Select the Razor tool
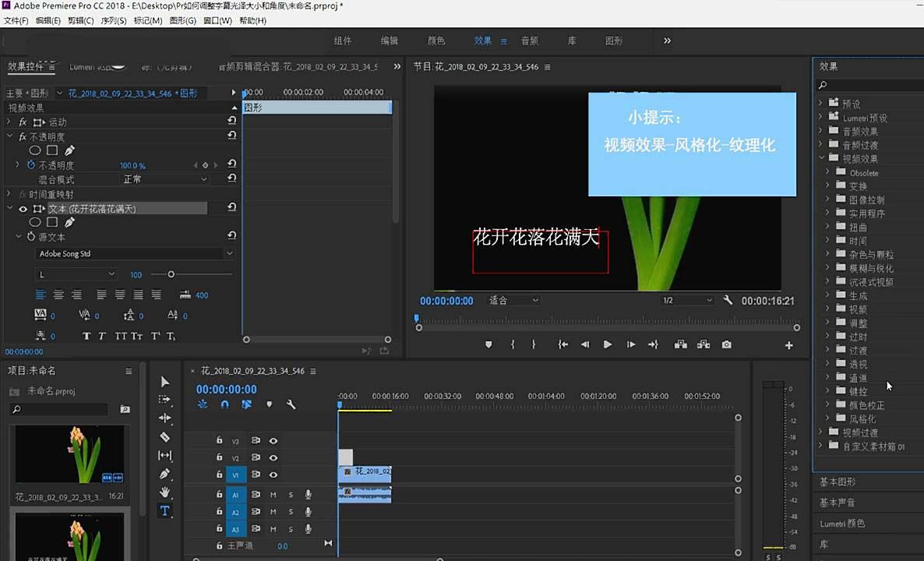This screenshot has width=924, height=561. click(164, 437)
